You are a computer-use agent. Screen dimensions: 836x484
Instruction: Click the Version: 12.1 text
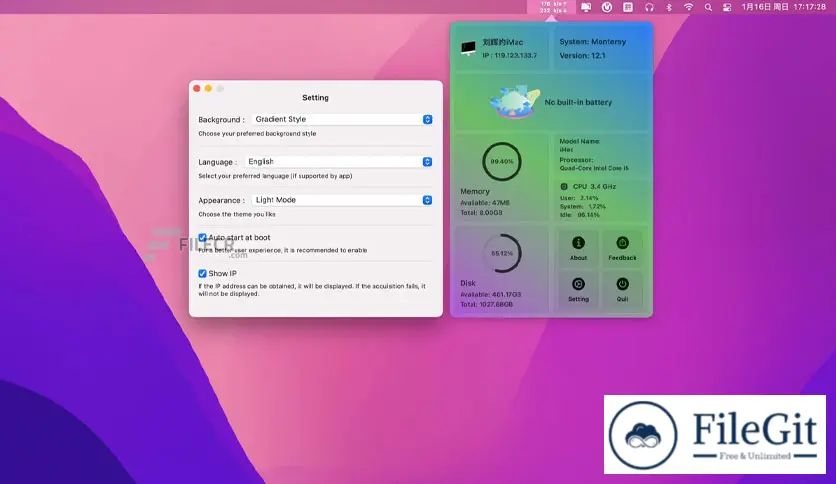[x=582, y=55]
